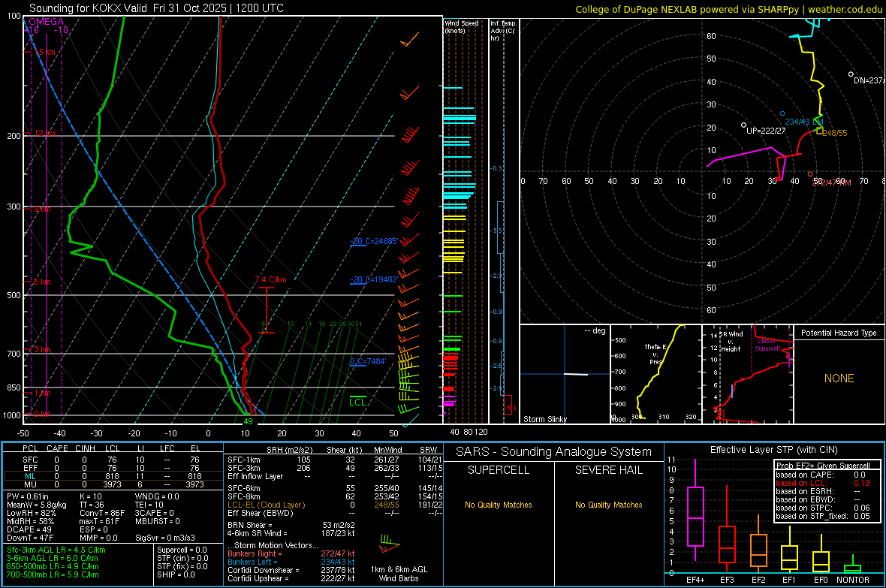Viewport: 886px width, 588px height.
Task: Click the ConvT = 86F value
Action: tap(102, 513)
